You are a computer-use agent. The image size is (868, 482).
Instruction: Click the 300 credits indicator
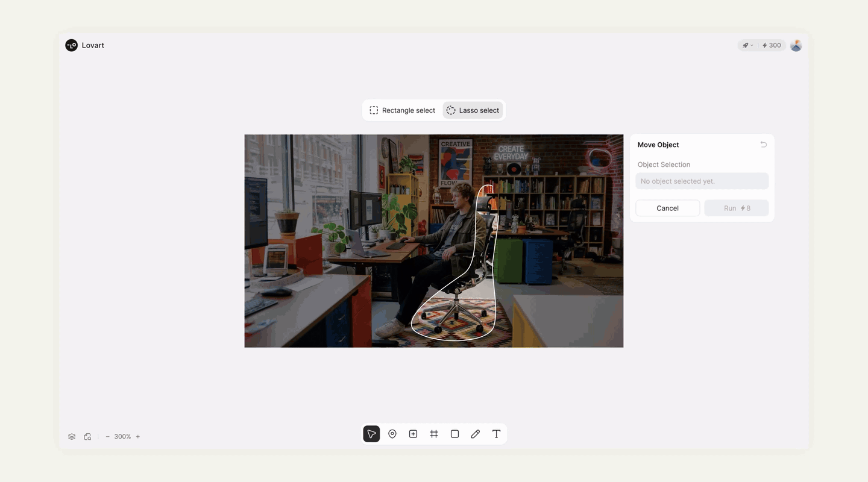[772, 45]
